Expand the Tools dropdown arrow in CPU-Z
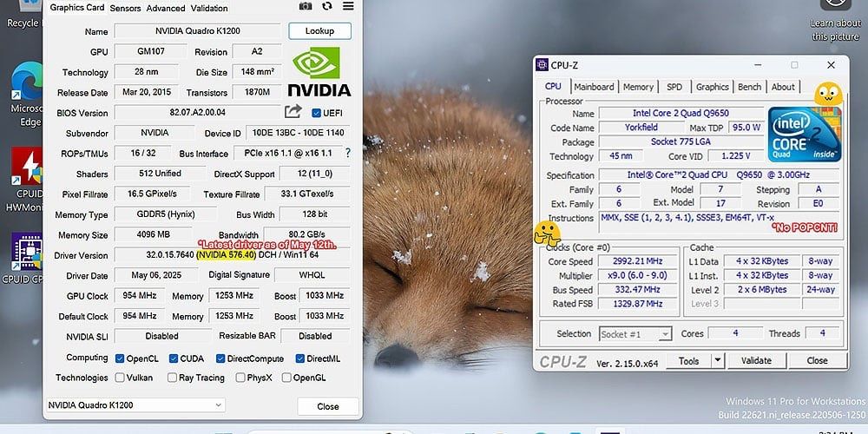Viewport: 868px width, 434px height. pyautogui.click(x=718, y=361)
